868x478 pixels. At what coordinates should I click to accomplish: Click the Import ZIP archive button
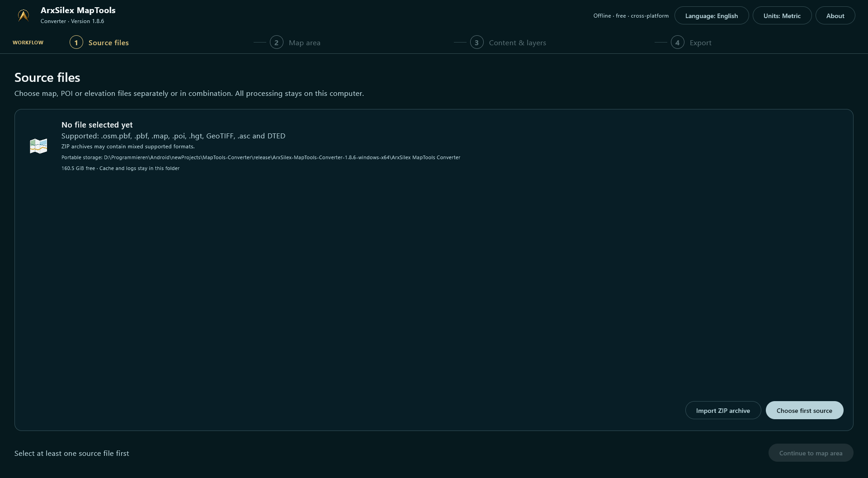[723, 410]
